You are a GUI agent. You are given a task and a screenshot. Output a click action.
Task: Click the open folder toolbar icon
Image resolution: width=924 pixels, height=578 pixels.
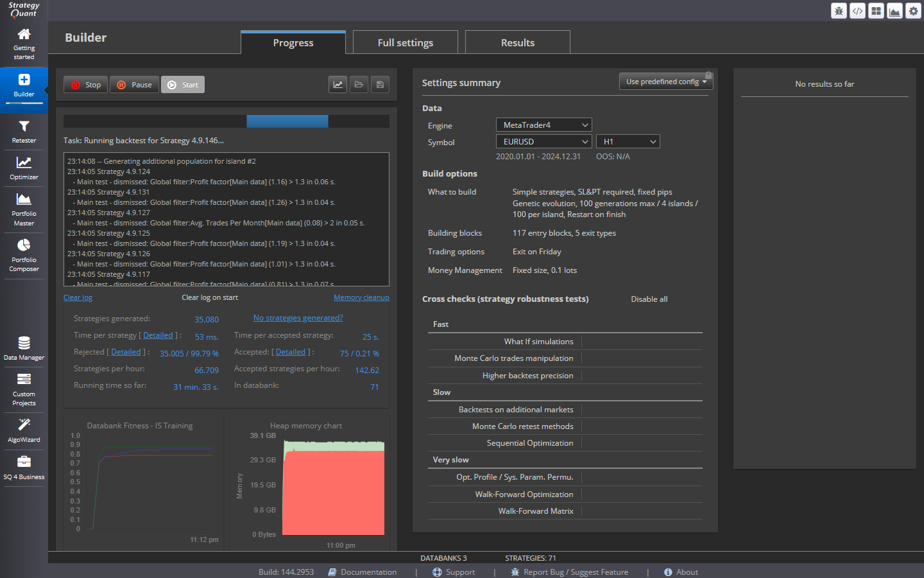359,85
